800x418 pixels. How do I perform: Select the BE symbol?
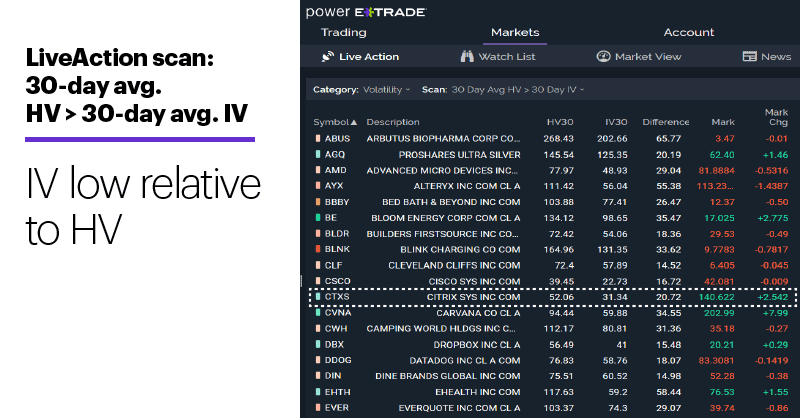[331, 218]
